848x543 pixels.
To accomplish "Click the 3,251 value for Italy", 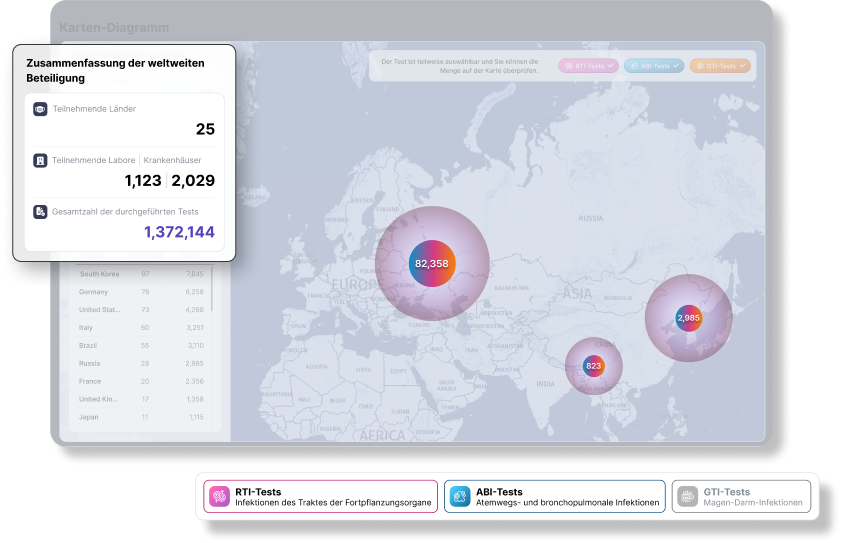I will 195,328.
